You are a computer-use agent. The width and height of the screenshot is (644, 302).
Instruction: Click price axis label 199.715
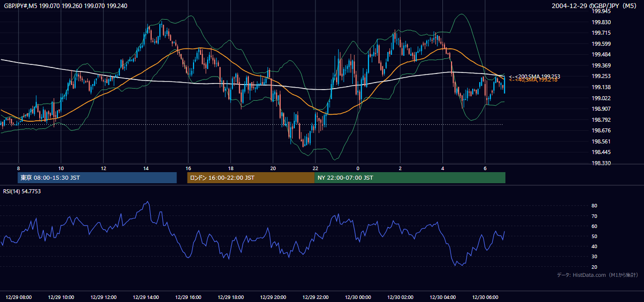coord(602,33)
